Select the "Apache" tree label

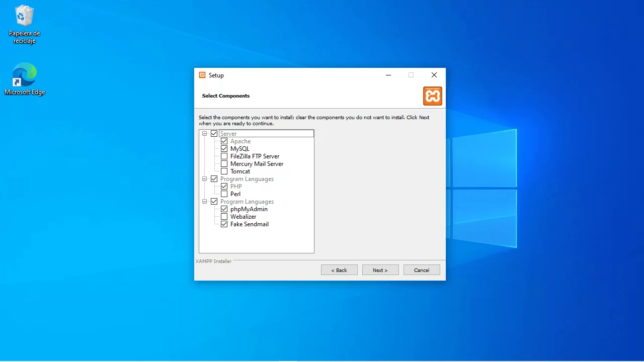point(240,141)
